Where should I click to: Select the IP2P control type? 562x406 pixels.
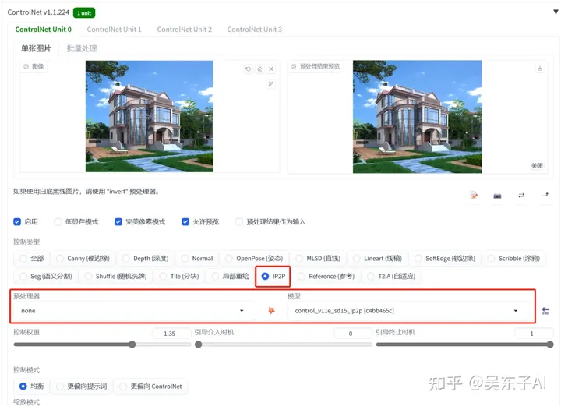[x=273, y=276]
